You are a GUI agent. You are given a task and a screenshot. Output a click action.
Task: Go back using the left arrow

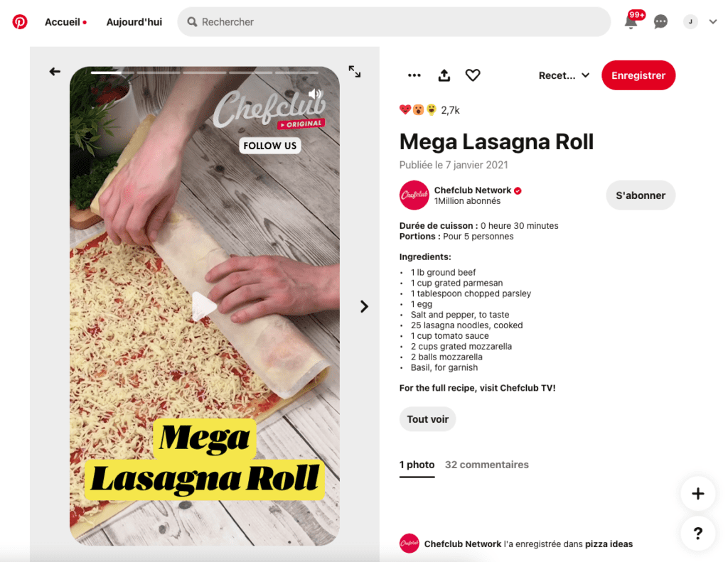point(55,72)
